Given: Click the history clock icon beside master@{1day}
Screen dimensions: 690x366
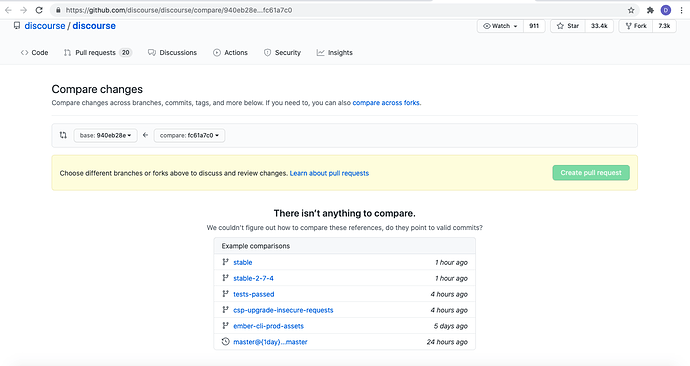Looking at the screenshot, I should pyautogui.click(x=225, y=341).
